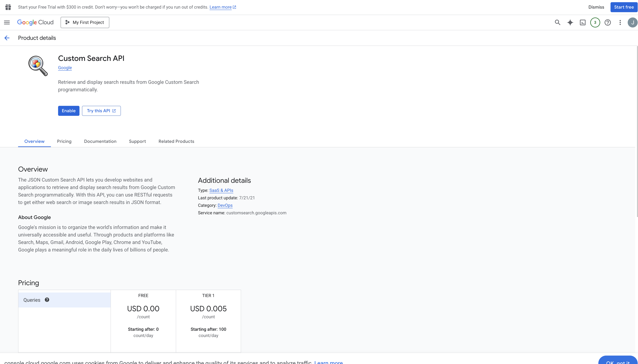This screenshot has width=638, height=364.
Task: Open the SaaS & APIs type link
Action: click(221, 190)
